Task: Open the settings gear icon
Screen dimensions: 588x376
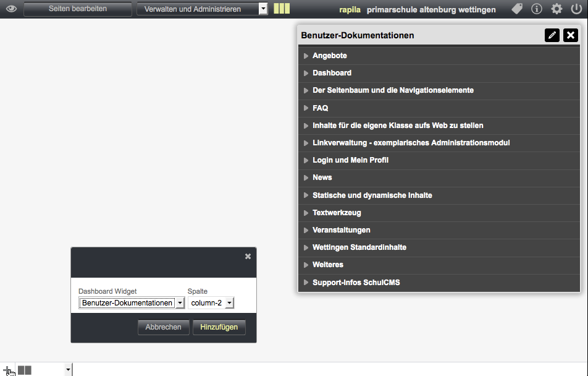Action: [x=556, y=9]
